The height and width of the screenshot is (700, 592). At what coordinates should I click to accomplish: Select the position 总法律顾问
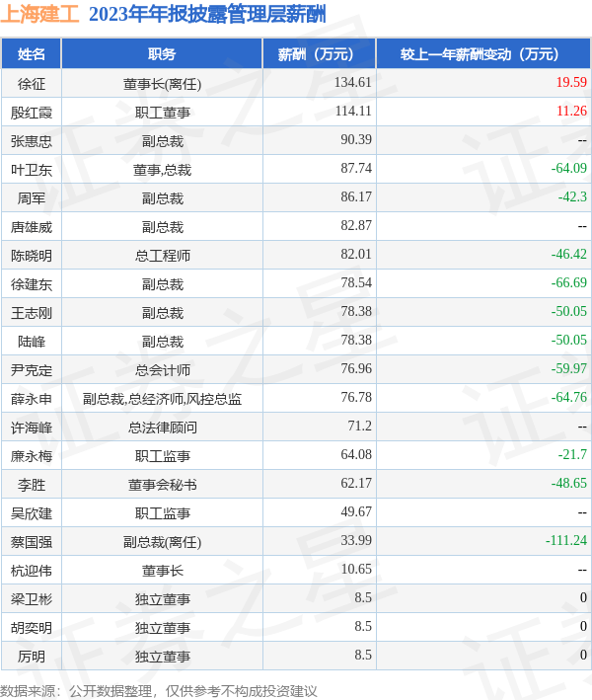tap(163, 428)
